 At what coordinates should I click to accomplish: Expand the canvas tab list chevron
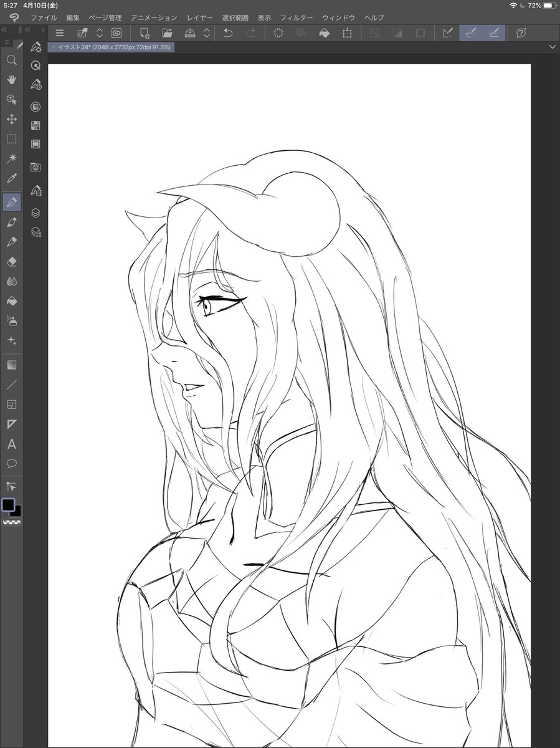(x=552, y=47)
